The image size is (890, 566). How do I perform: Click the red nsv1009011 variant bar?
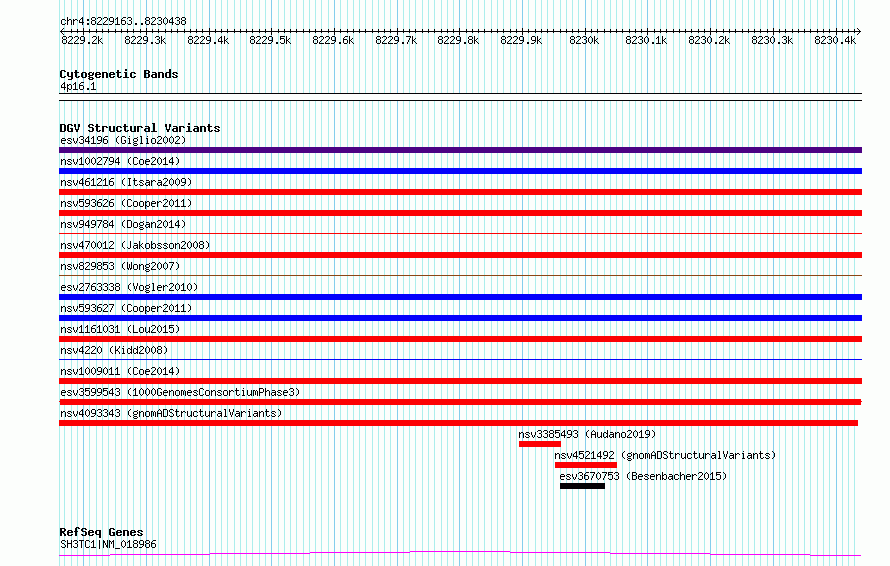tap(460, 381)
